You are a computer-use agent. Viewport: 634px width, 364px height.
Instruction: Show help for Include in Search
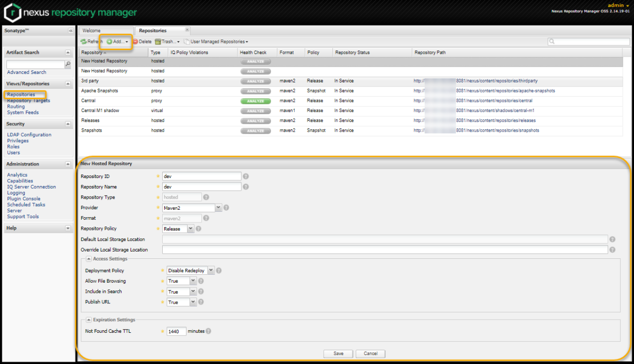click(x=201, y=292)
